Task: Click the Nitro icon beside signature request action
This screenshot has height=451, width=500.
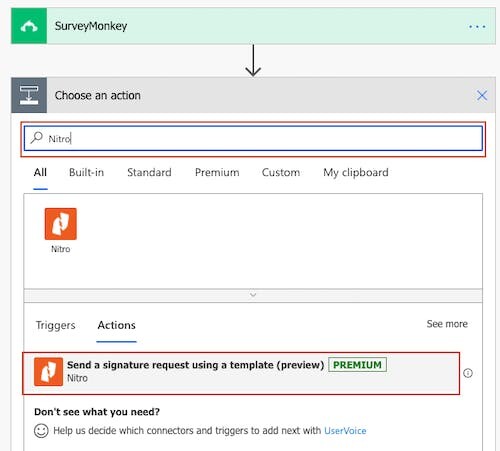Action: point(48,372)
